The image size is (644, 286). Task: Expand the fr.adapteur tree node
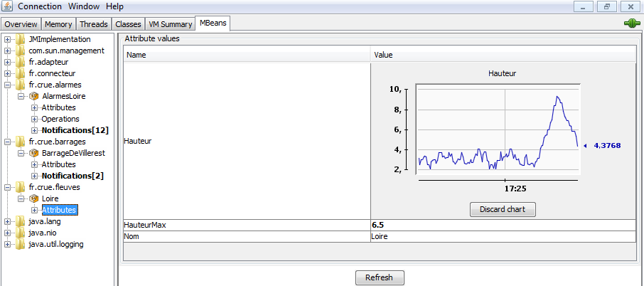coord(7,62)
